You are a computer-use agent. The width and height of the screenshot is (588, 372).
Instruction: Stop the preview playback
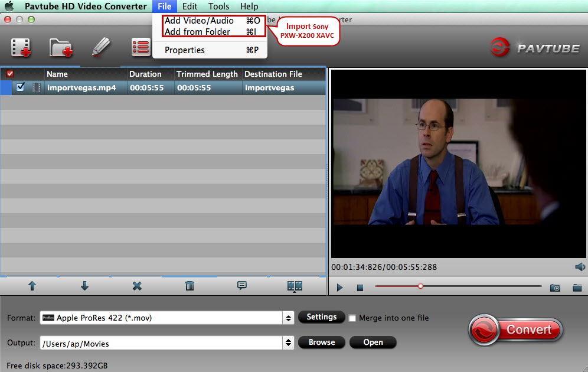360,288
